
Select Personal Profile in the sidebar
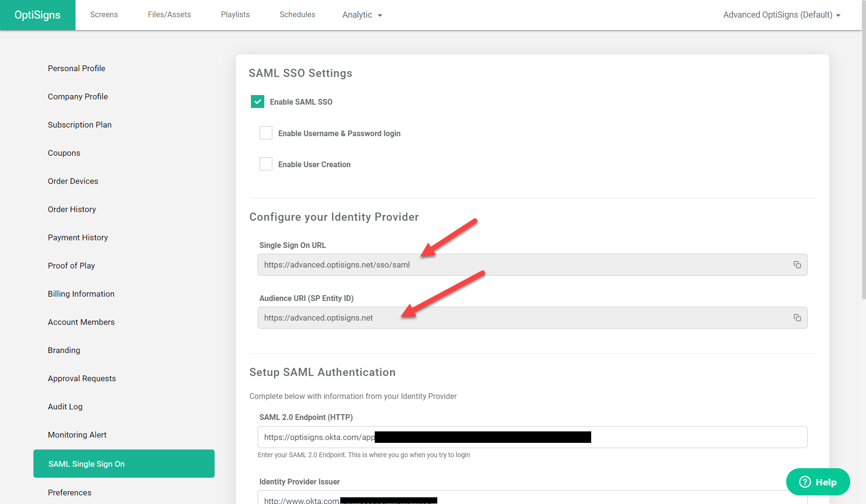click(76, 68)
